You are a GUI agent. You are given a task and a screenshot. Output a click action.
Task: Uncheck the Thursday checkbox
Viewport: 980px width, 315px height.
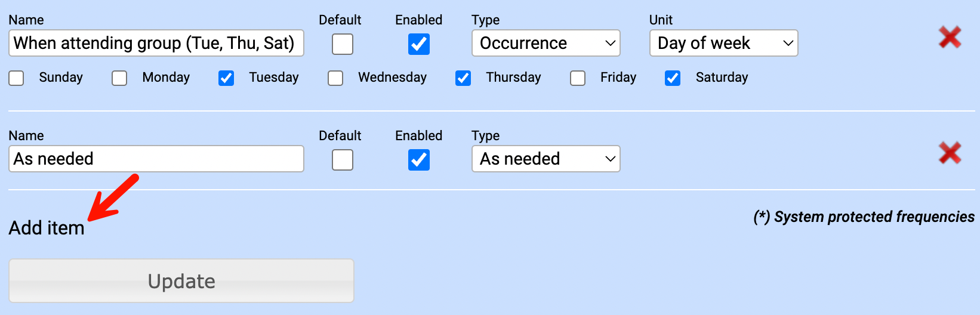coord(463,78)
